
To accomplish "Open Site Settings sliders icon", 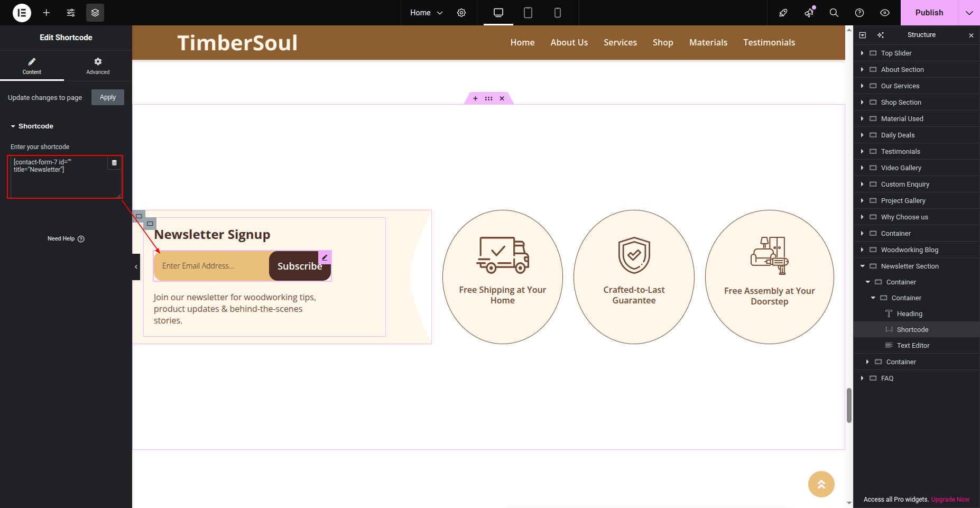I will pyautogui.click(x=71, y=13).
